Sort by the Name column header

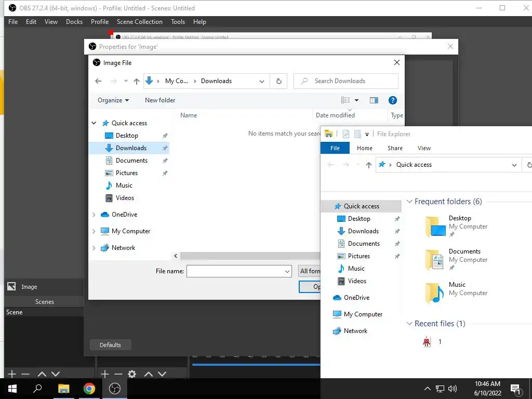189,115
